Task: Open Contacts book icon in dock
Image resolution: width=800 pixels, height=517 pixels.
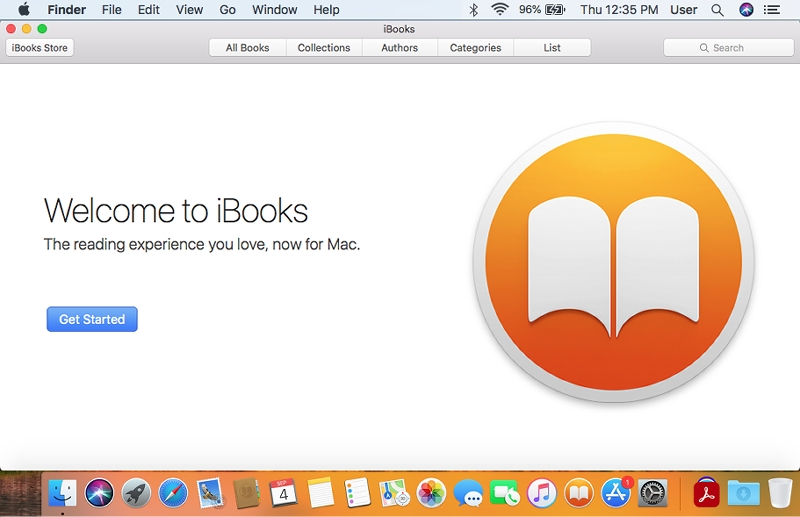Action: pyautogui.click(x=246, y=494)
